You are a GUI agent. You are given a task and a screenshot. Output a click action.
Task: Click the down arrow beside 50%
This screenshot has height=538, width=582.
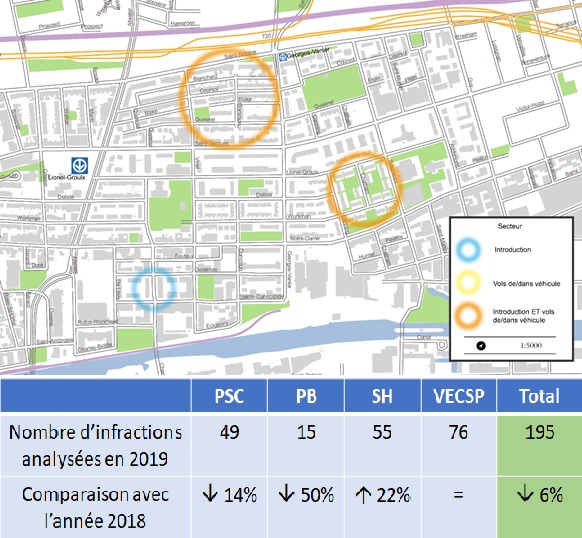coord(286,494)
